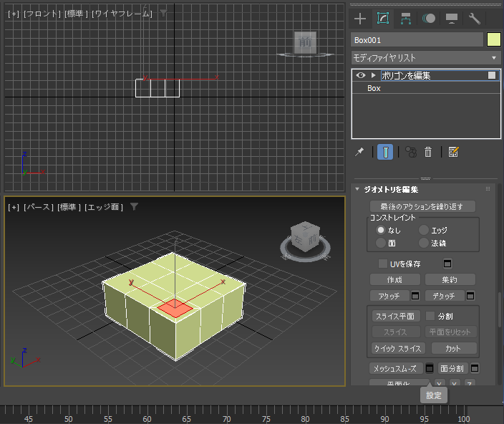Click the クイック スライス button
Image resolution: width=504 pixels, height=424 pixels.
[398, 349]
